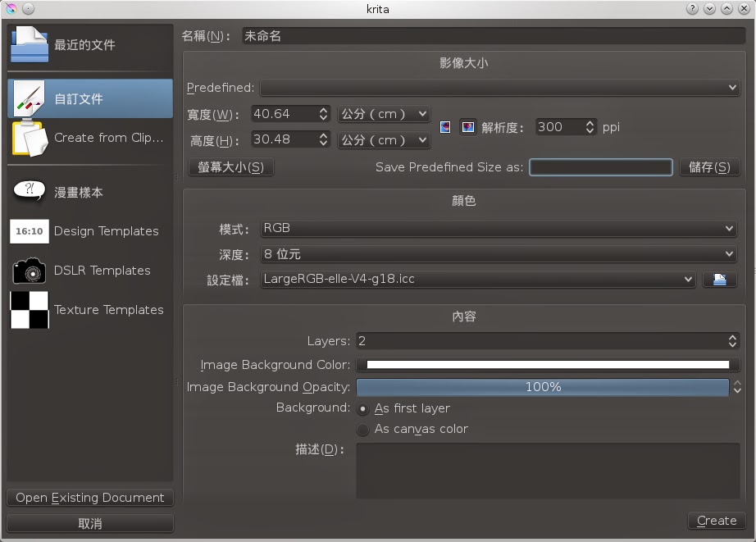This screenshot has height=542, width=756.
Task: Click the round pin button beside the Krita logo
Action: point(29,9)
